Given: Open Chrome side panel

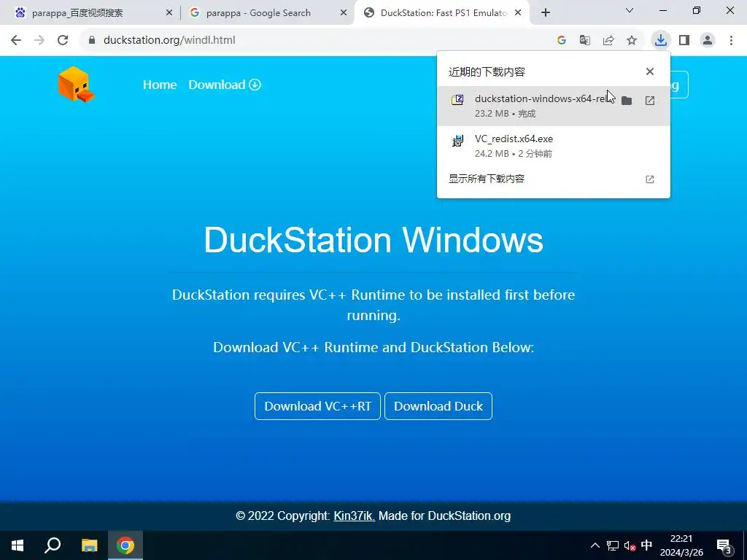Looking at the screenshot, I should tap(684, 41).
